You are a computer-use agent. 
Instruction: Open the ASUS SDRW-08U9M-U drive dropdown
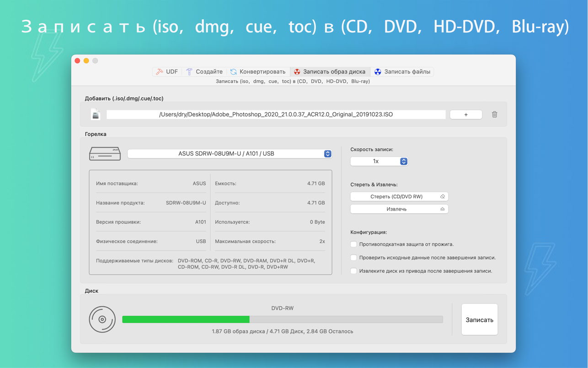230,154
